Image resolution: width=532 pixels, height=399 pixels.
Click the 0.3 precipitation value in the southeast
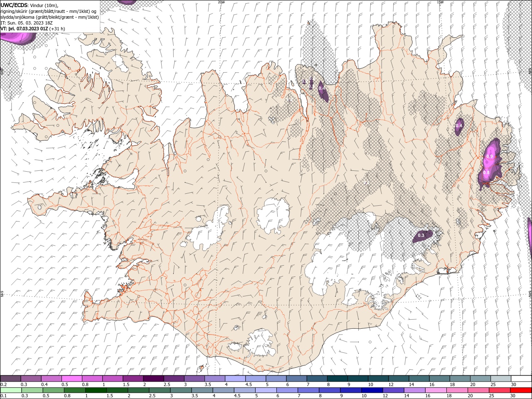pos(421,235)
